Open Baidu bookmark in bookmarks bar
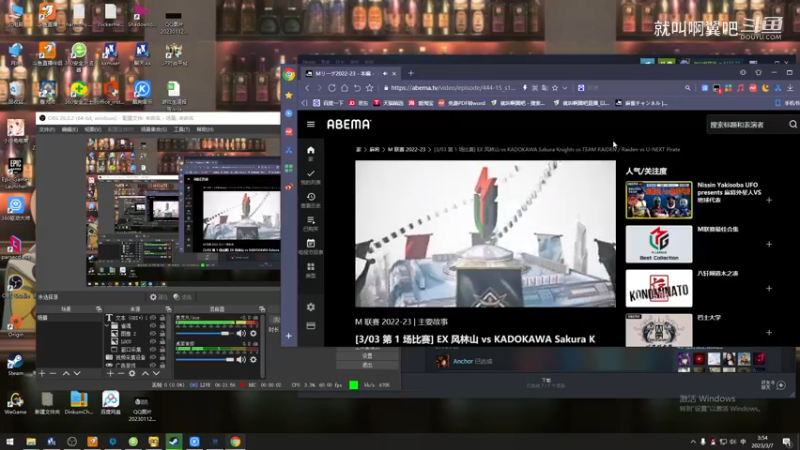This screenshot has width=800, height=450. [x=329, y=103]
